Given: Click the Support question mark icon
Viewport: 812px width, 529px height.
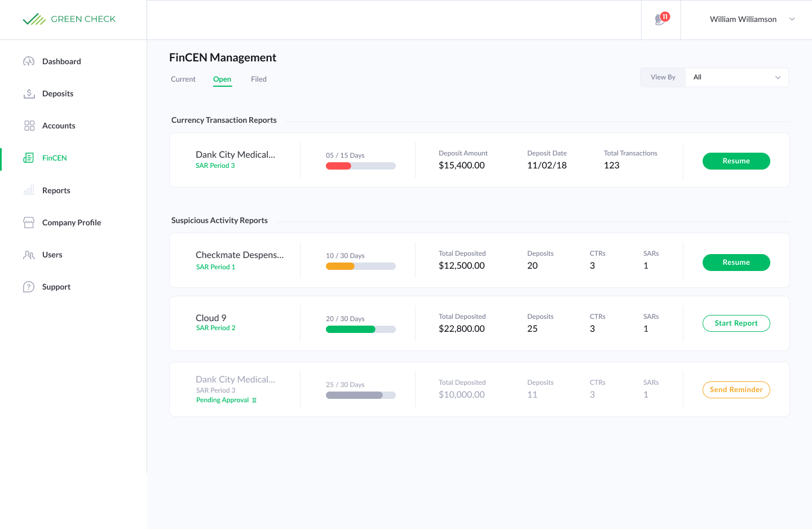Looking at the screenshot, I should click(29, 287).
